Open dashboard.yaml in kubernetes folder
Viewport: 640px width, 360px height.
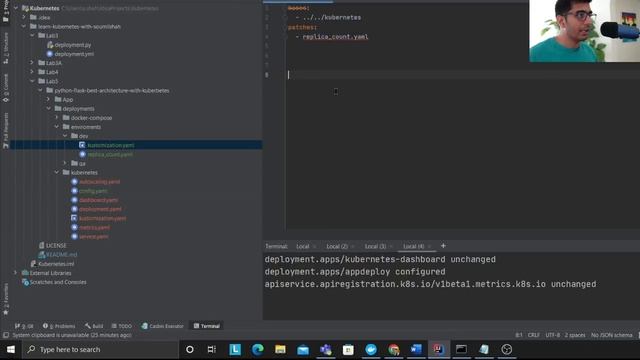click(x=98, y=200)
